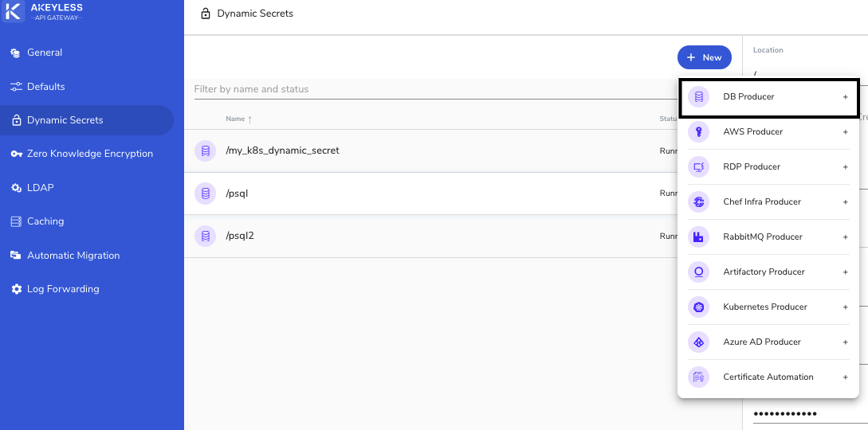868x430 pixels.
Task: Pick Certificate Automation from the list
Action: (768, 377)
